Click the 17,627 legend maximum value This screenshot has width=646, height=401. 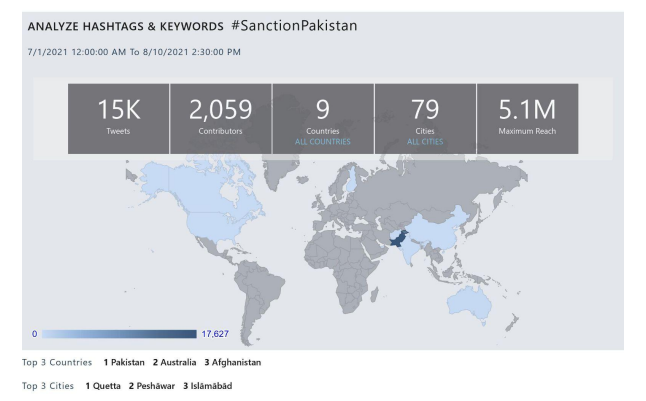click(215, 334)
